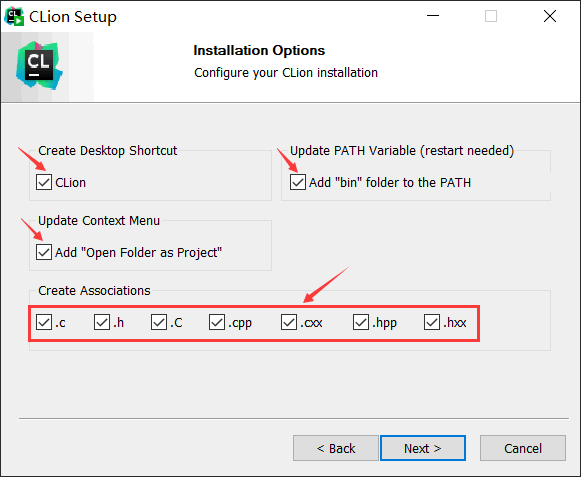Uncheck the .h file association
The image size is (581, 477).
tap(102, 322)
